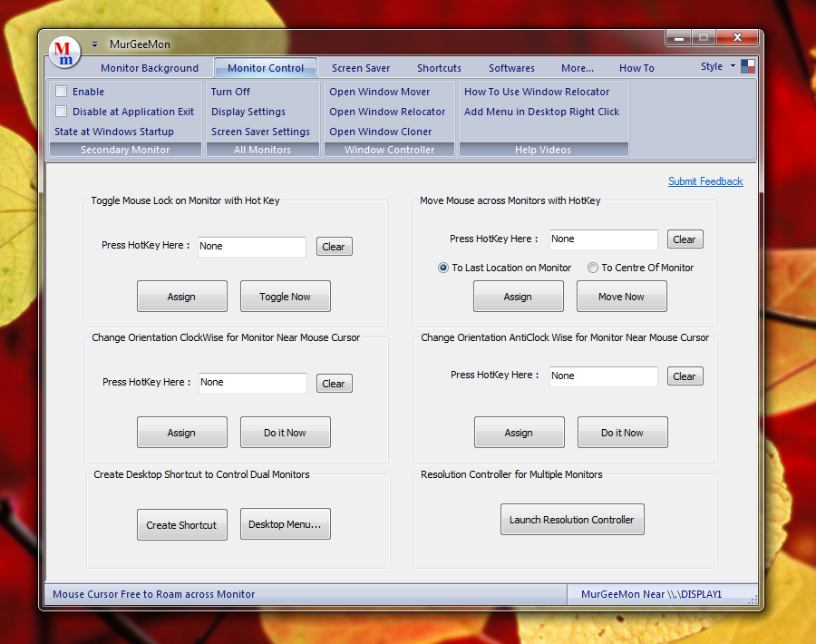The image size is (816, 644).
Task: Select Open Window Relocator command
Action: [x=387, y=112]
